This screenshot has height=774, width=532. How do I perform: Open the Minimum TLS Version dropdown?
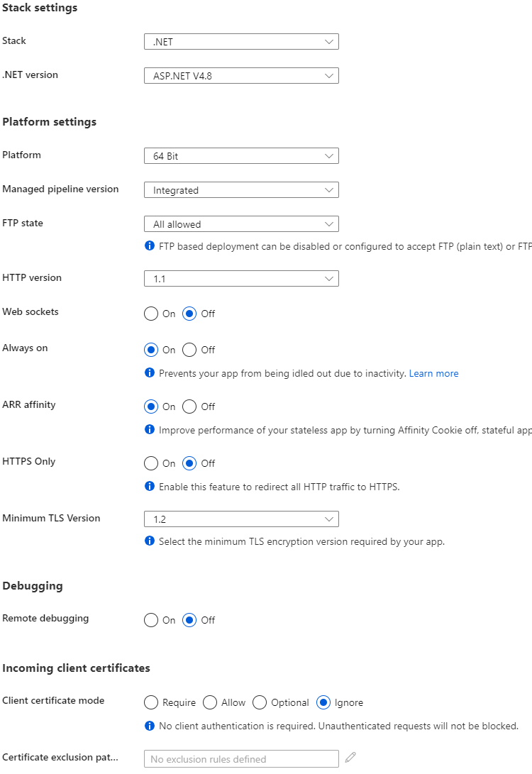[x=241, y=519]
